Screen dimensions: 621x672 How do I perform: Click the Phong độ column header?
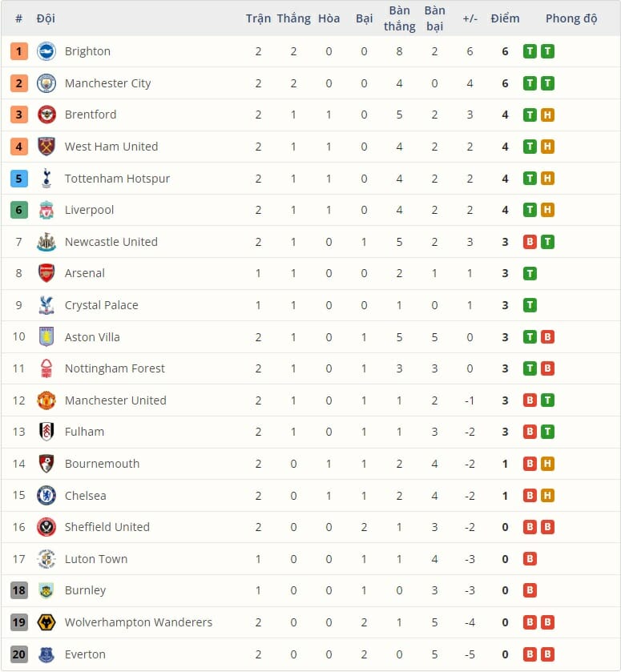pyautogui.click(x=571, y=18)
